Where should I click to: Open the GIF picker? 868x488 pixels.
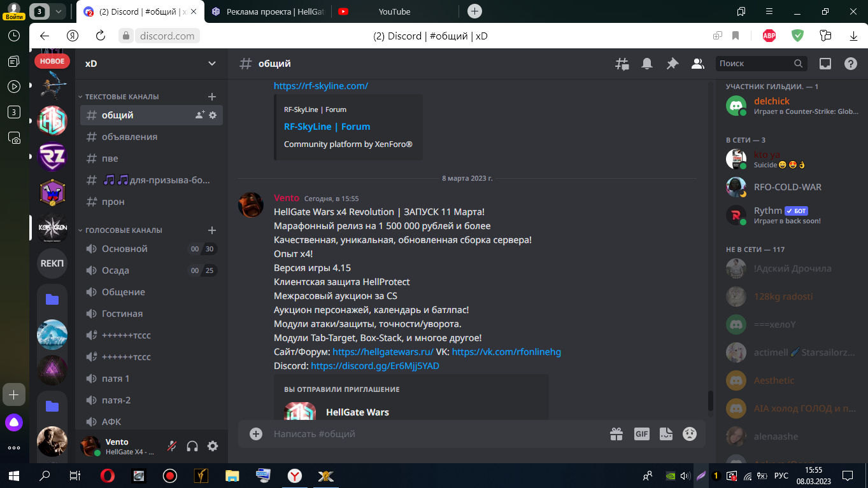pos(641,434)
